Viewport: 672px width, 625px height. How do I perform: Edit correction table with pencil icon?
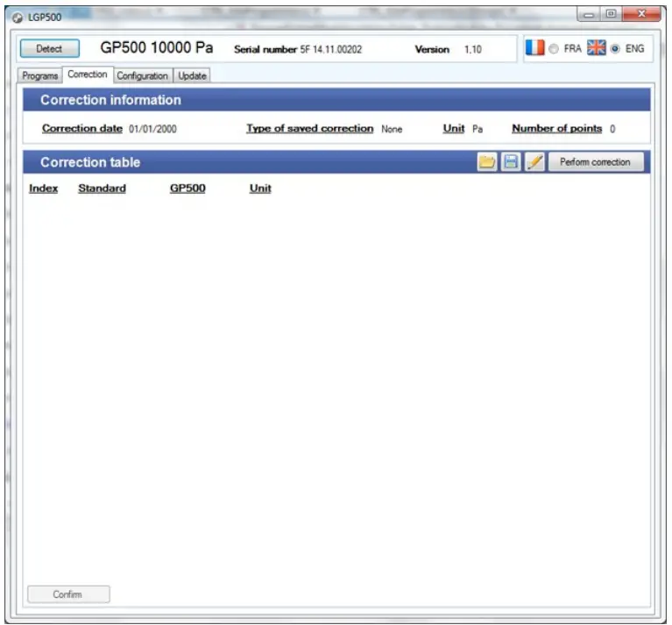click(534, 162)
